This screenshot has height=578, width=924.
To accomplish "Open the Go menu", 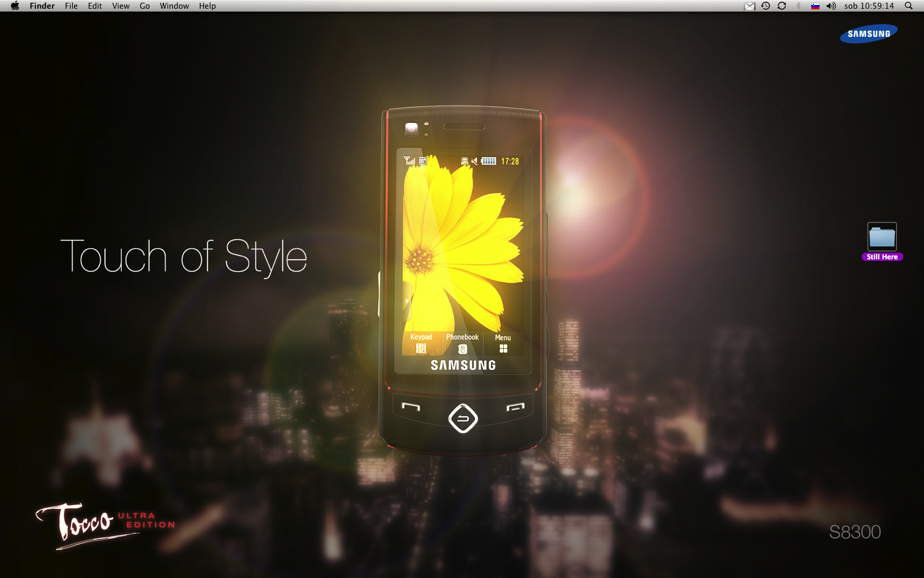I will pos(145,6).
